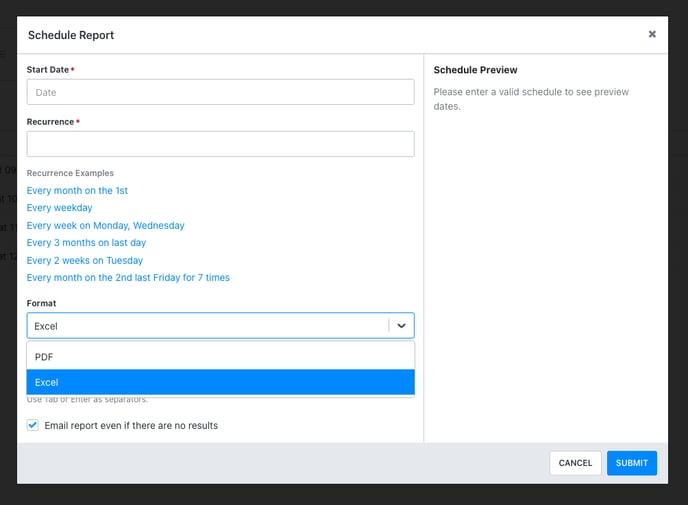
Task: Close the Schedule Report dialog
Action: pos(652,34)
